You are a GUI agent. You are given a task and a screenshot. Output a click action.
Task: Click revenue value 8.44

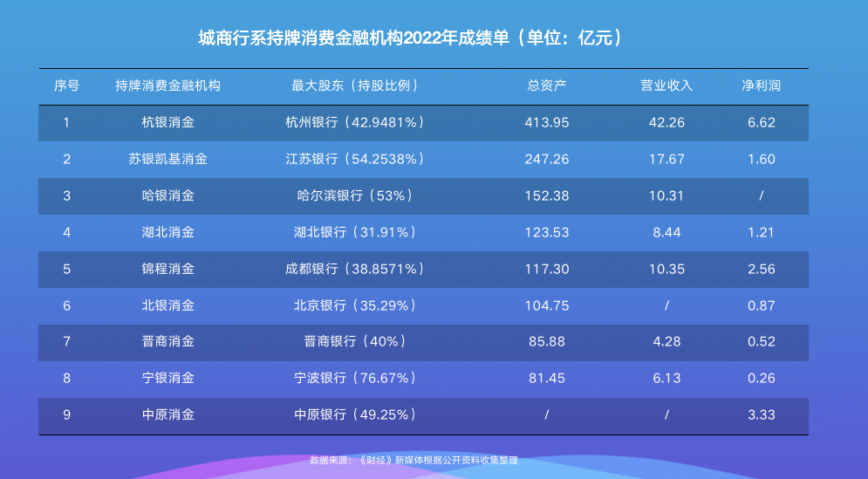click(666, 232)
